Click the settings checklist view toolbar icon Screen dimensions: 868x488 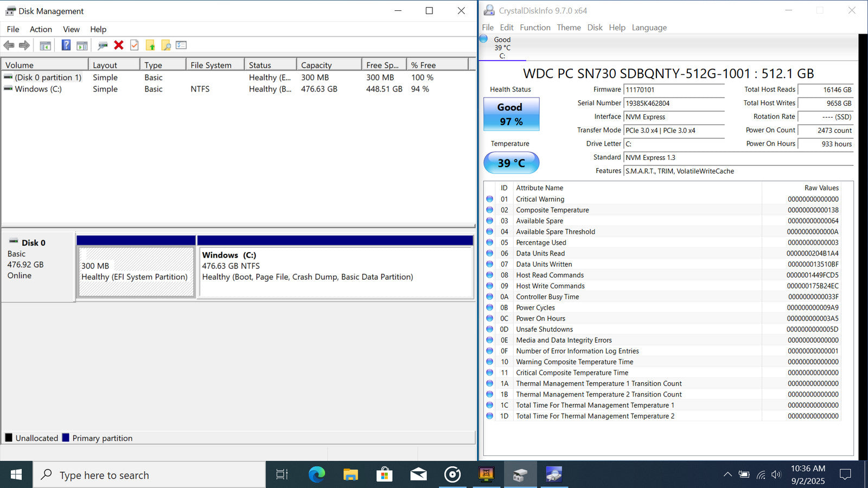(181, 46)
